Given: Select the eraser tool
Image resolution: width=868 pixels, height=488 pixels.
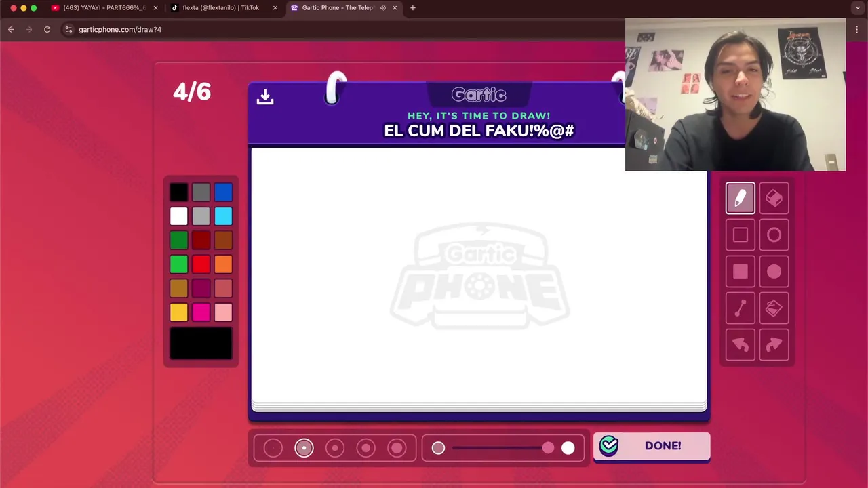Looking at the screenshot, I should [774, 198].
